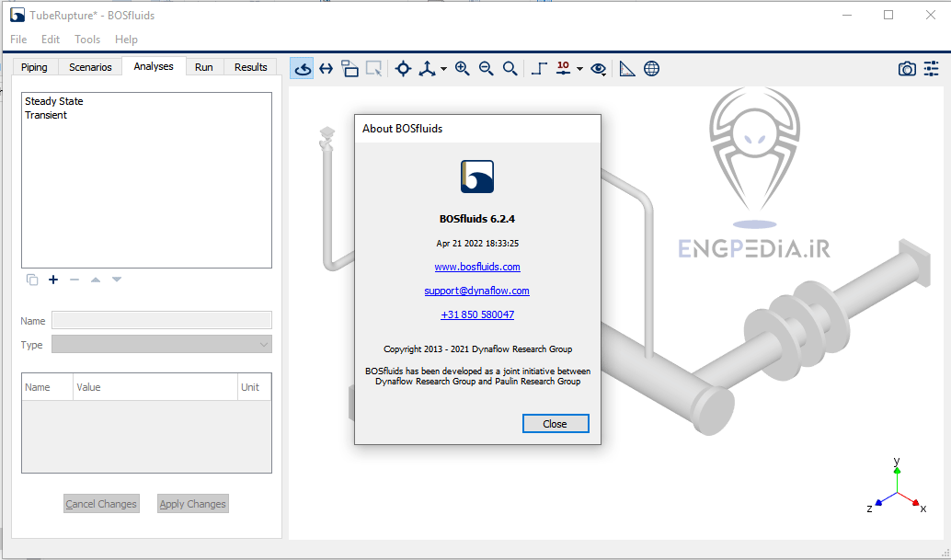Screen dimensions: 951x560
Task: Close the About BOSfluids dialog
Action: click(x=555, y=424)
